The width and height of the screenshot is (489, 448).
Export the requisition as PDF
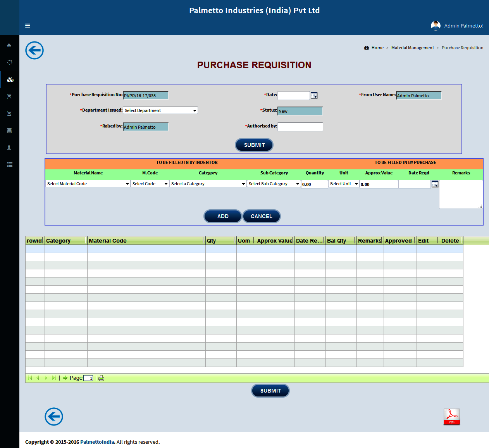click(452, 417)
